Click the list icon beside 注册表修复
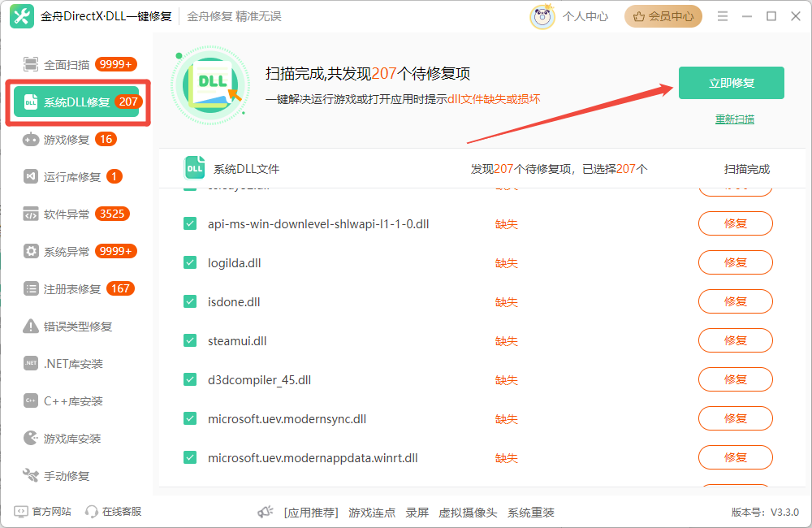Image resolution: width=812 pixels, height=528 pixels. pyautogui.click(x=31, y=288)
